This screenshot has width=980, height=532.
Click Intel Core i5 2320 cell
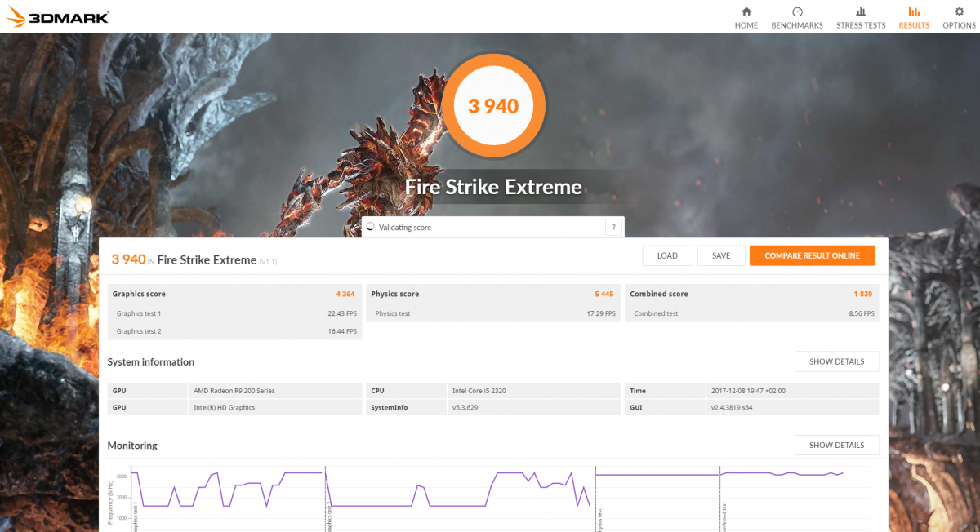534,391
